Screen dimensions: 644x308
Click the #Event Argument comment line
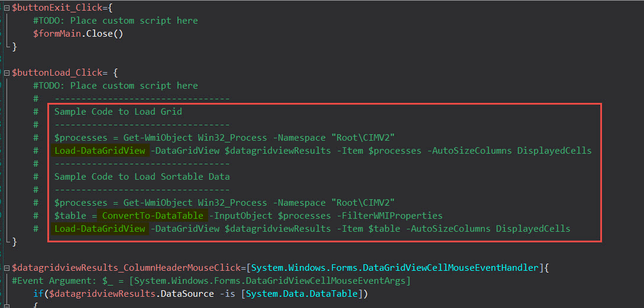coord(212,281)
